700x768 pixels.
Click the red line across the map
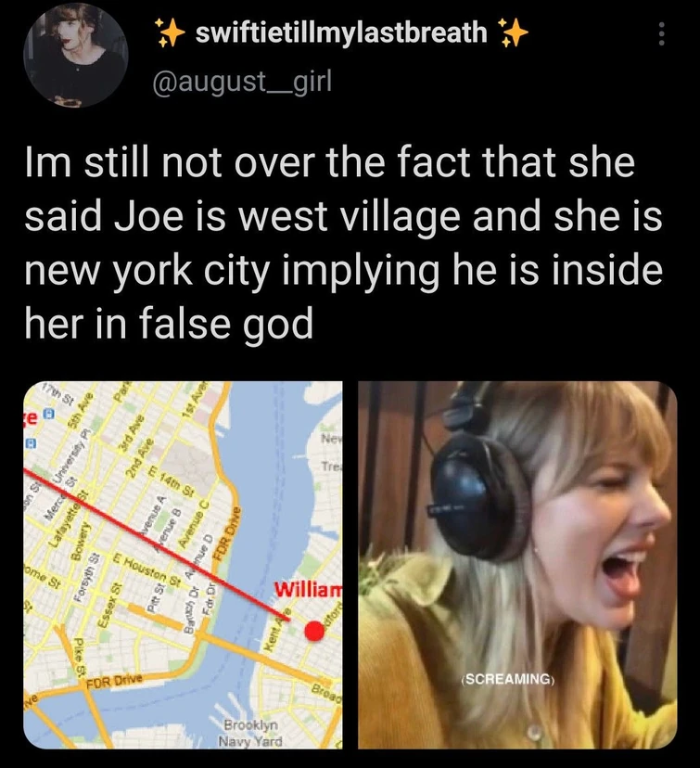pyautogui.click(x=157, y=543)
